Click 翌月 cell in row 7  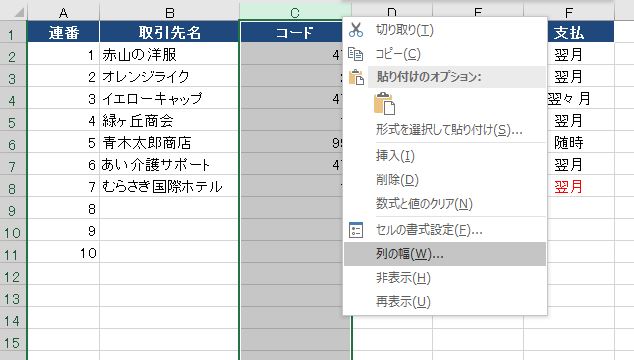click(581, 165)
